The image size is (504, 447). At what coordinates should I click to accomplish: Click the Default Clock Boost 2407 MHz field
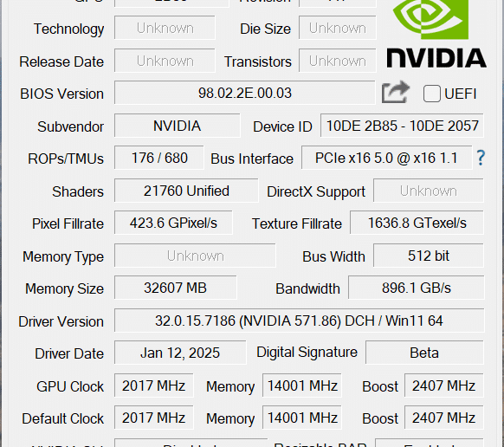coord(444,418)
